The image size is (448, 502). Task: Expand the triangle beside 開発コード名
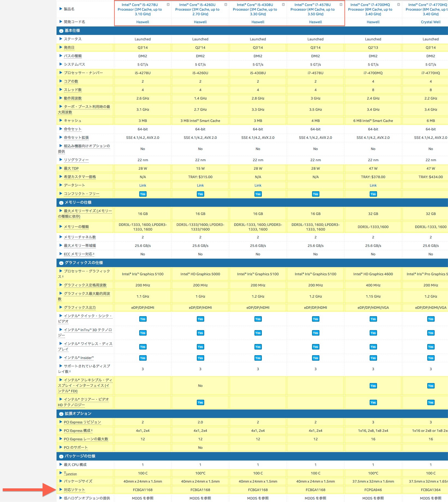[61, 22]
